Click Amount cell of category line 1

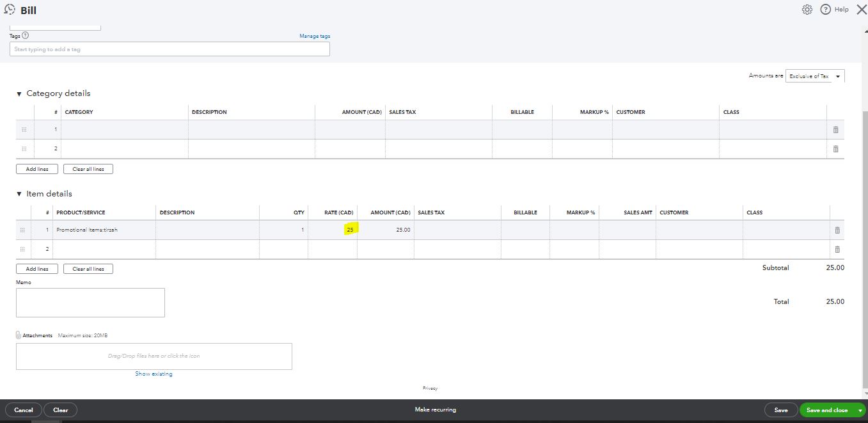coord(350,130)
